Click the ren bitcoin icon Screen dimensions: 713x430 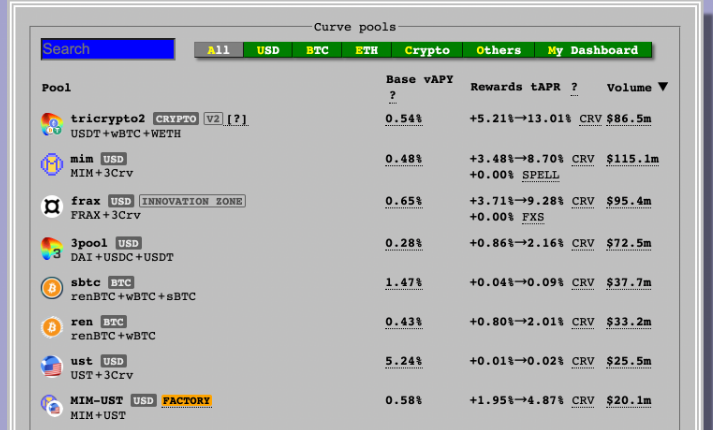click(52, 328)
